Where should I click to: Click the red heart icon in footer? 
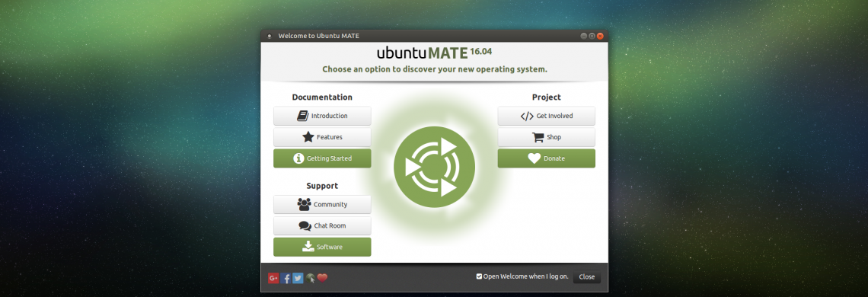click(x=322, y=278)
